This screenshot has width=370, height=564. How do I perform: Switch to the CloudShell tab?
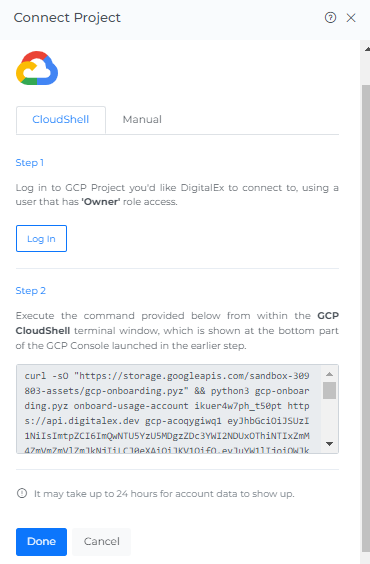61,119
